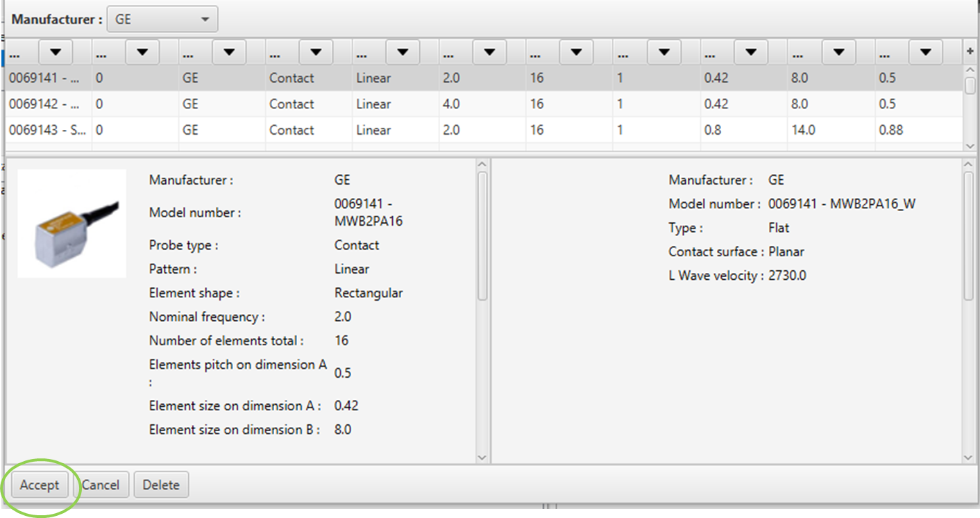Open filter arrow above the 0.42 column
This screenshot has width=980, height=518.
(x=750, y=52)
